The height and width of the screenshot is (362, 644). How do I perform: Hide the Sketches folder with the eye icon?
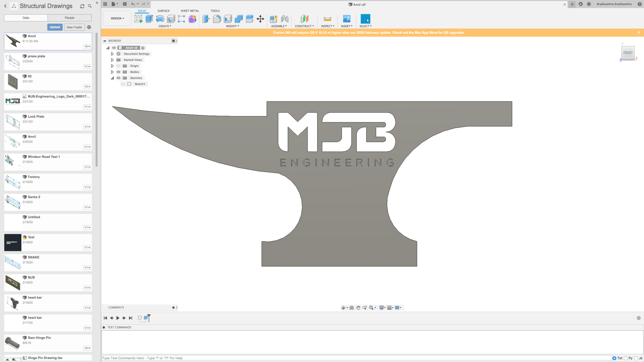[118, 78]
